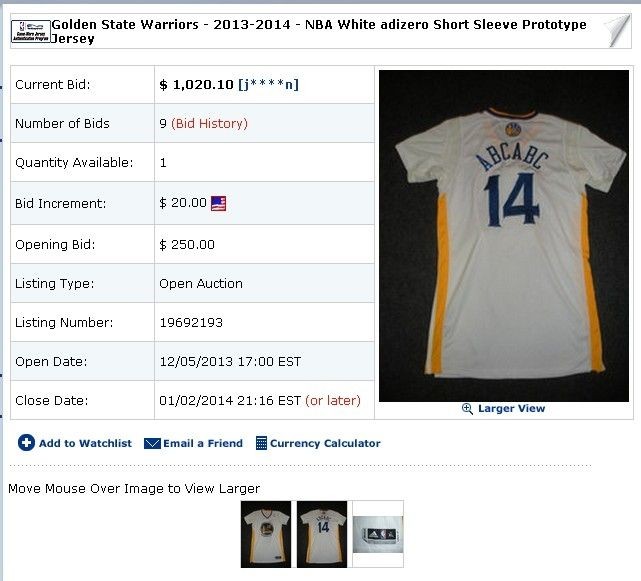Click the US flag icon by Bid Increment
Screen dimensions: 641x581
[x=218, y=203]
